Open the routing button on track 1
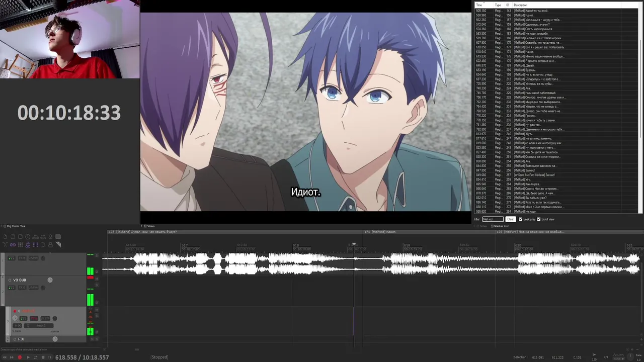Image resolution: width=644 pixels, height=362 pixels. [12, 258]
